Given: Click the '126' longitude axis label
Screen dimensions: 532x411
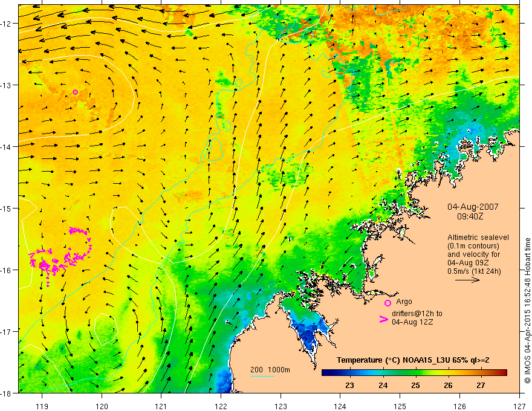Looking at the screenshot, I should tap(459, 406).
